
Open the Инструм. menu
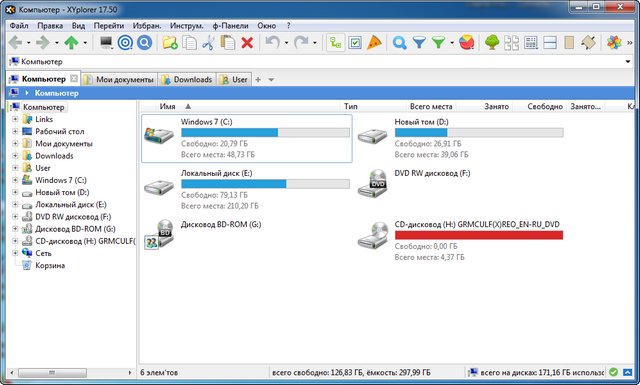(x=187, y=26)
